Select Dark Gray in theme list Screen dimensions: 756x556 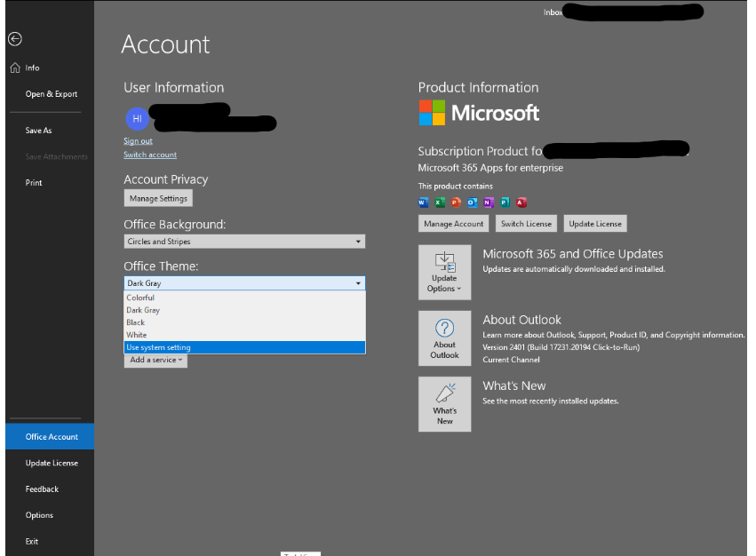244,310
